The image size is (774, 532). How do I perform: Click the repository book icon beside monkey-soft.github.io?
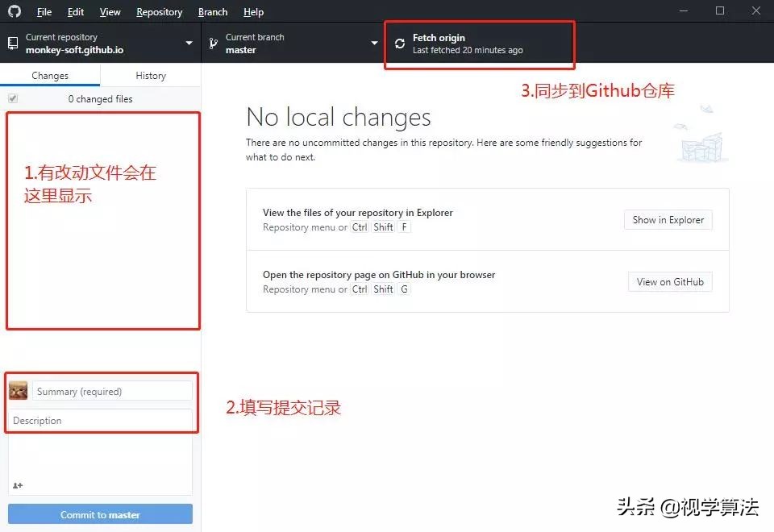pyautogui.click(x=12, y=42)
